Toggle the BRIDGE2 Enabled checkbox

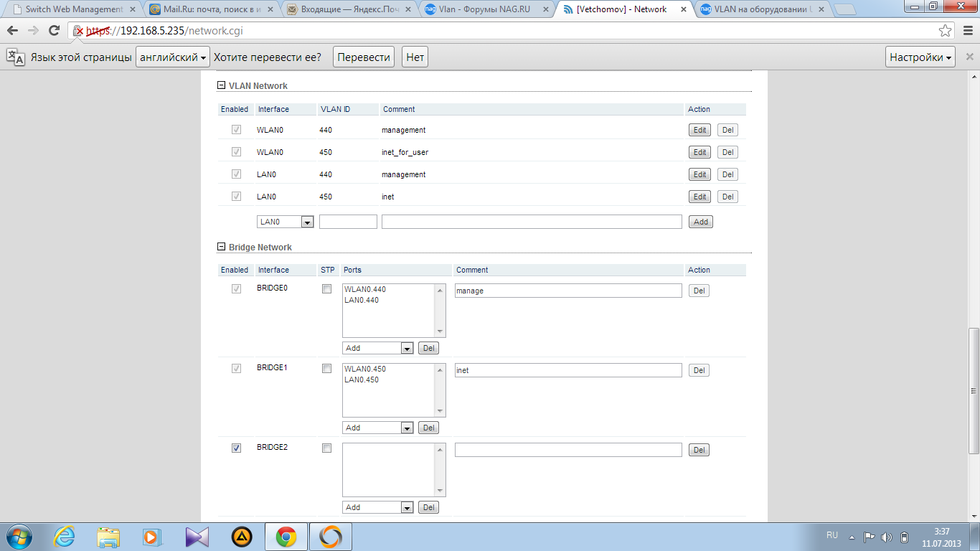[236, 448]
